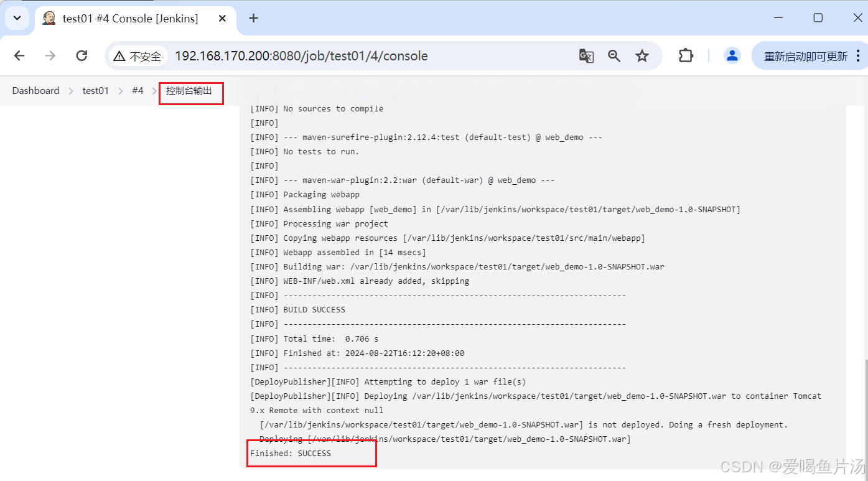Maximize the browser window
This screenshot has width=868, height=481.
[818, 18]
